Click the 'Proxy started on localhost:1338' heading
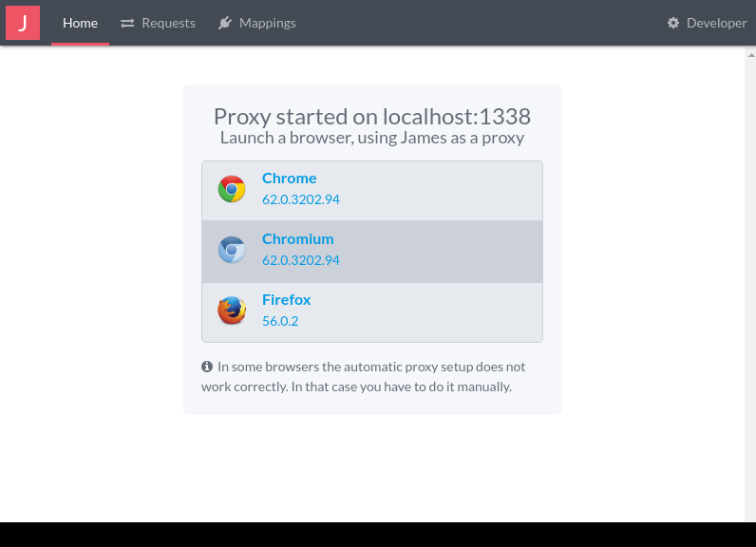The height and width of the screenshot is (547, 756). (x=372, y=117)
